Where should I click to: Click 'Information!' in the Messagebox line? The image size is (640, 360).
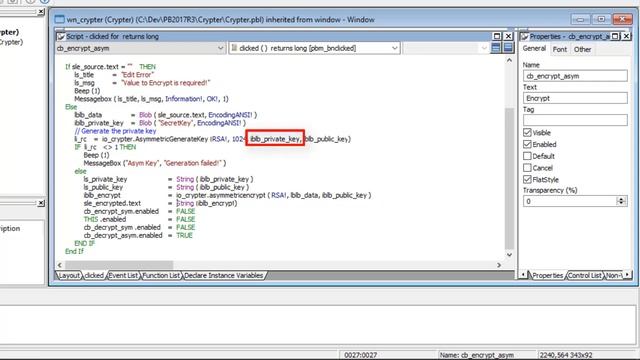click(x=183, y=99)
